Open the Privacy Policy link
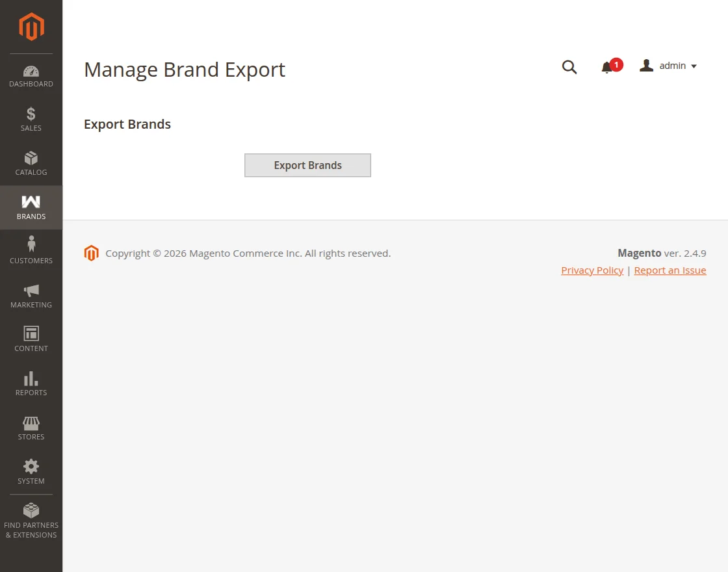The height and width of the screenshot is (572, 728). point(592,270)
